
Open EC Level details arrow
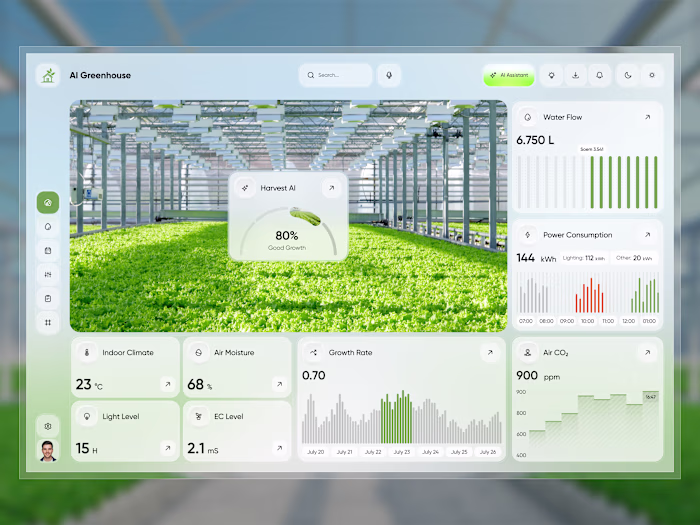coord(279,448)
